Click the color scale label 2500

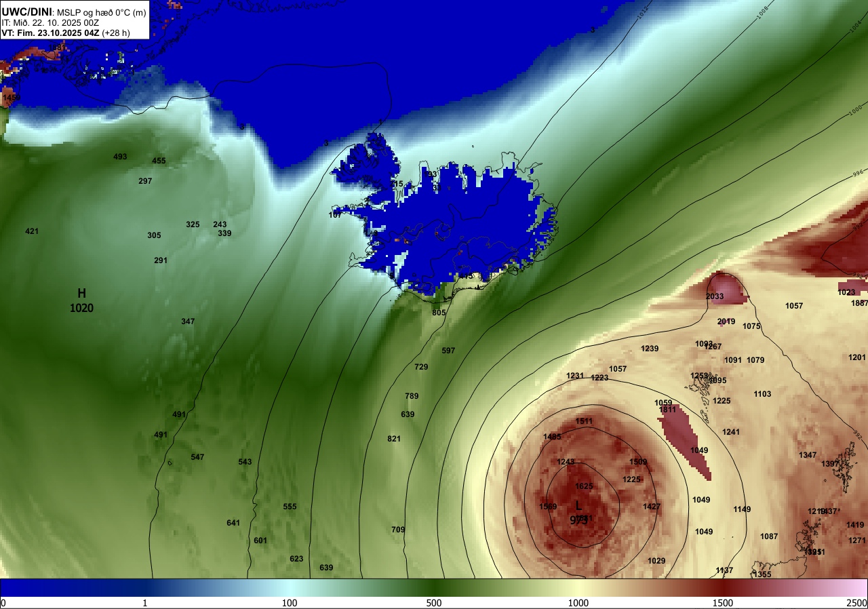(858, 603)
